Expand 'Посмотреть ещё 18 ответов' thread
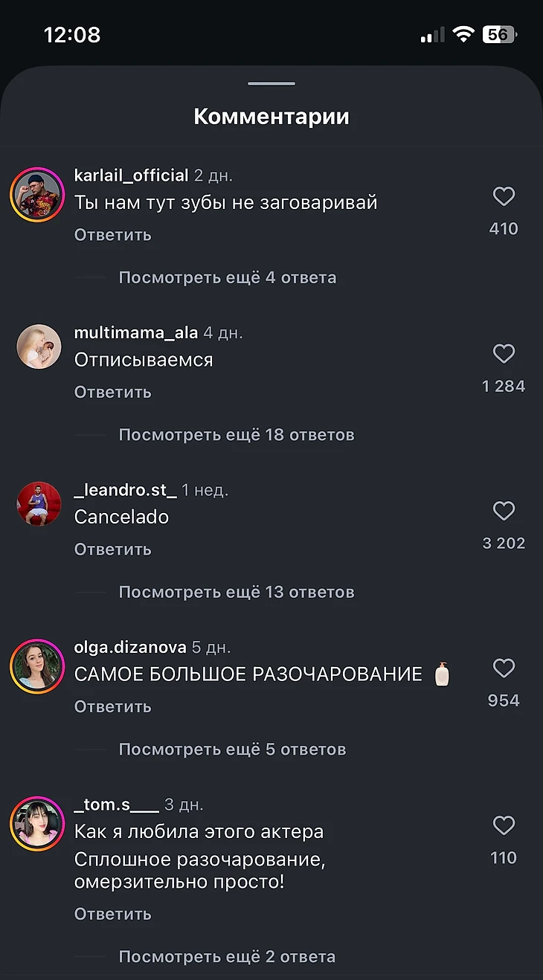The width and height of the screenshot is (543, 980). coord(237,434)
